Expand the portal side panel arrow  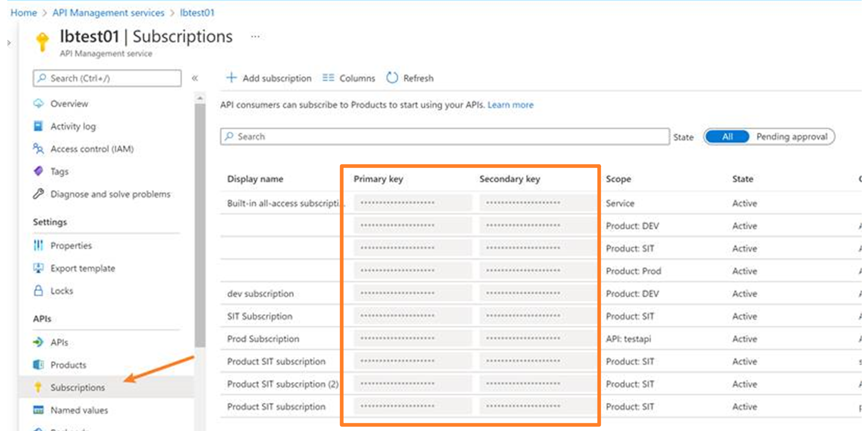[x=9, y=43]
